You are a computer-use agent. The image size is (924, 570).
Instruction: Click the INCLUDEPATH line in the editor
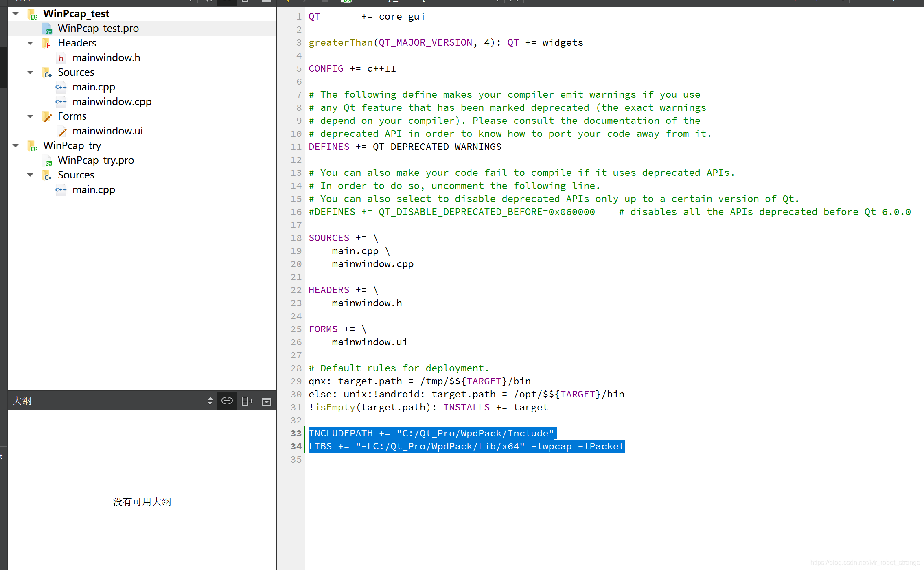431,434
